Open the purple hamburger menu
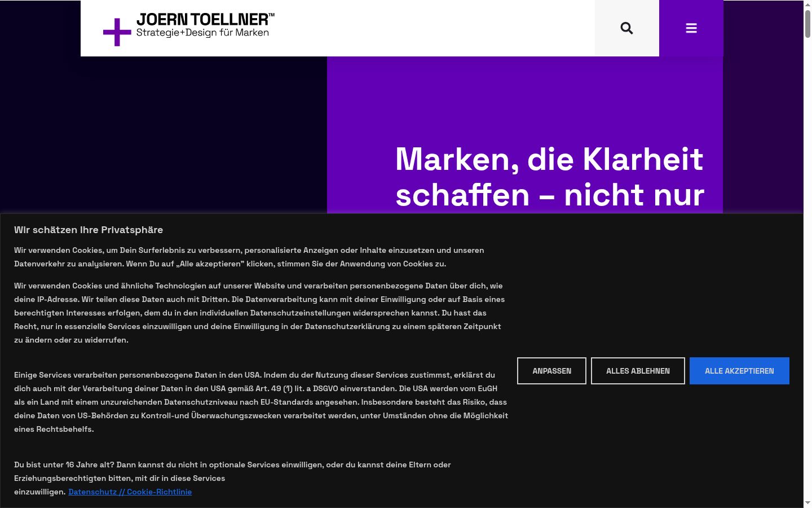 [691, 28]
